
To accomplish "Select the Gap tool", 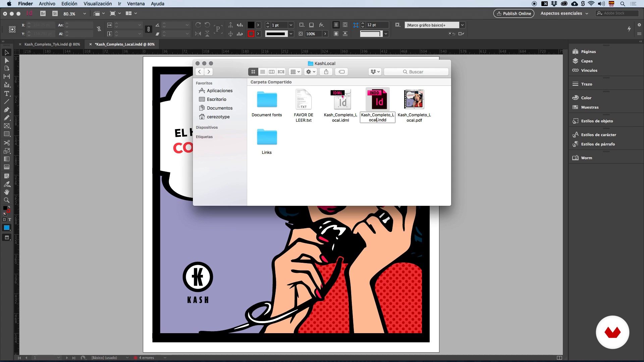I will pos(6,76).
